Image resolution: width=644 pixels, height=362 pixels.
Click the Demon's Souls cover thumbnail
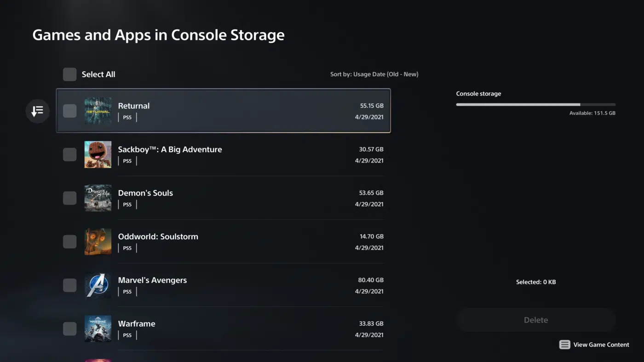click(x=98, y=198)
